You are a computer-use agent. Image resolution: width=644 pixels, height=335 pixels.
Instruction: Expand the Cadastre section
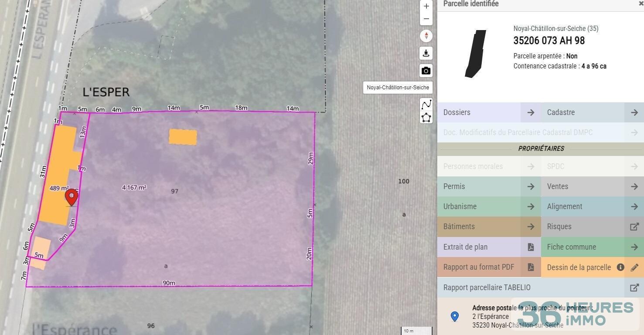pos(592,112)
